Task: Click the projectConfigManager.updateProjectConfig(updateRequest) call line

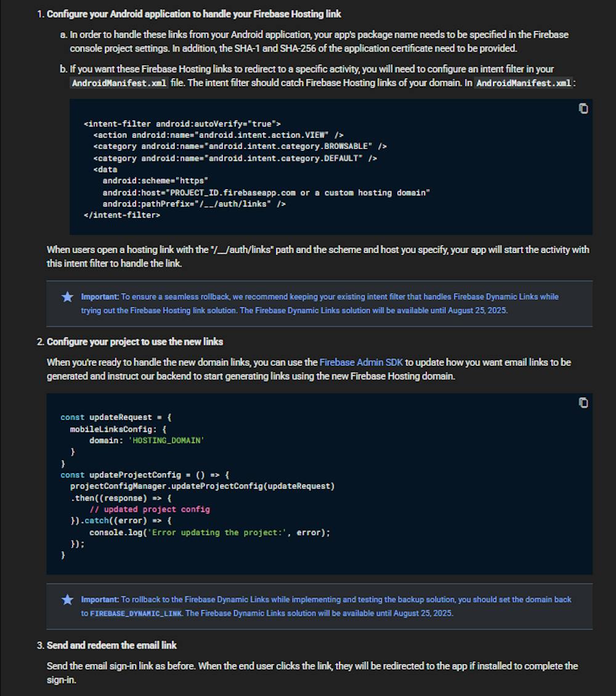Action: click(x=203, y=486)
